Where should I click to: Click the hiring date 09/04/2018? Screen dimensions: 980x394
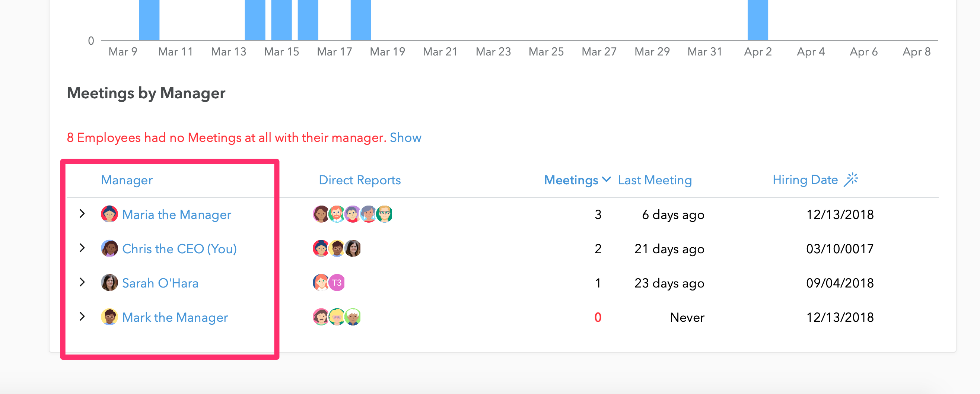(x=840, y=283)
